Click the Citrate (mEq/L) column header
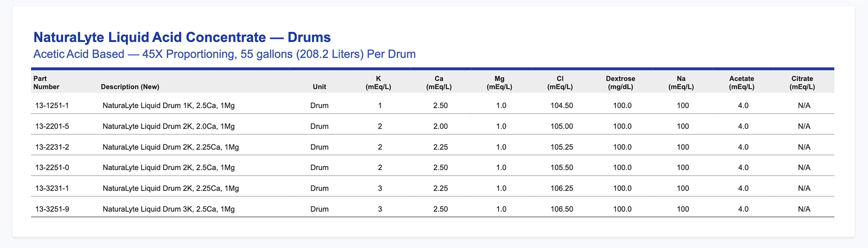The image size is (868, 248). pyautogui.click(x=802, y=82)
